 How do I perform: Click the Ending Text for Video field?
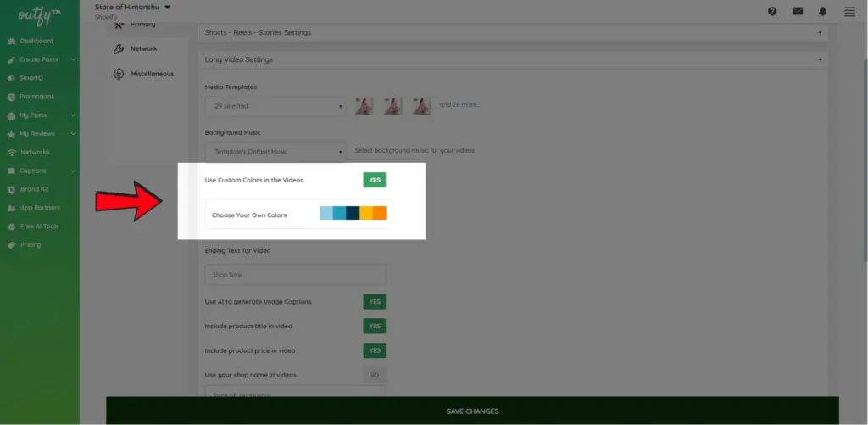click(x=295, y=275)
